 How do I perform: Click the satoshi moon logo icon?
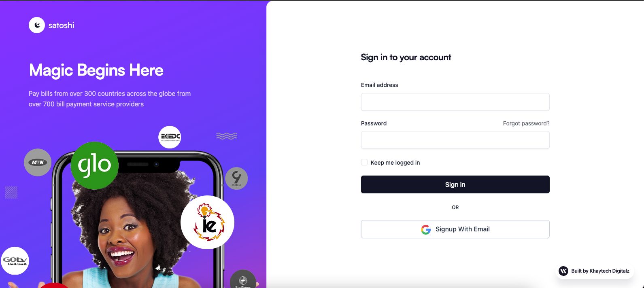click(x=37, y=25)
